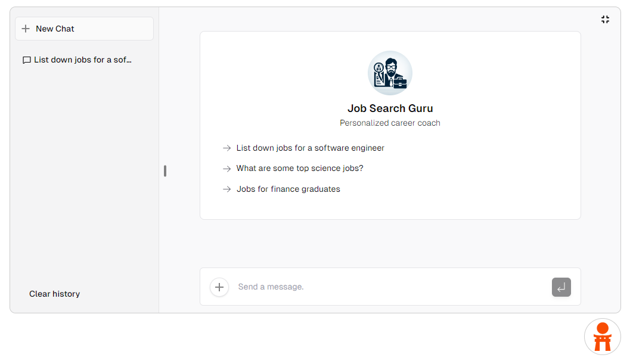Click the plus icon beside New Chat
Screen dimensions: 633x364
click(26, 29)
